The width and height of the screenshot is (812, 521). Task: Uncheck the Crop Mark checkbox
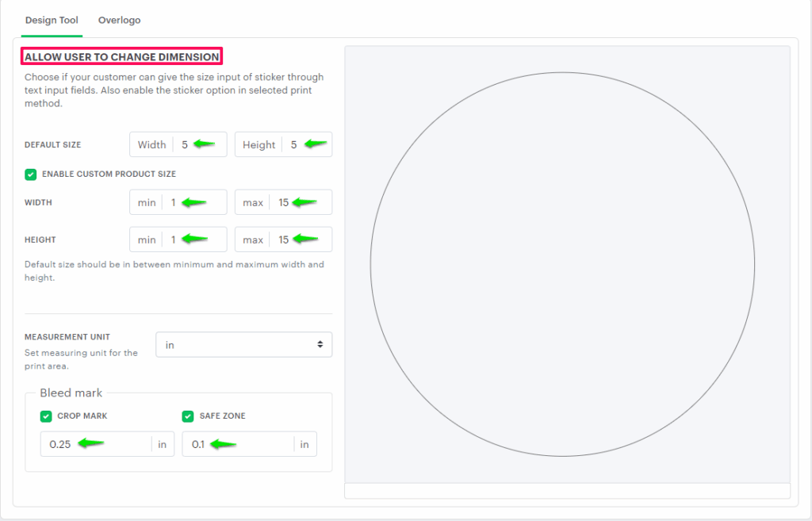[x=46, y=416]
